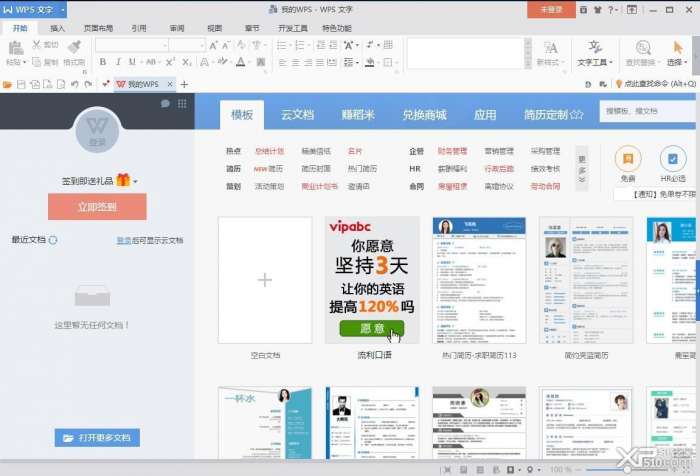This screenshot has height=476, width=700.
Task: Click the 登录 link beside recent documents
Action: 123,240
